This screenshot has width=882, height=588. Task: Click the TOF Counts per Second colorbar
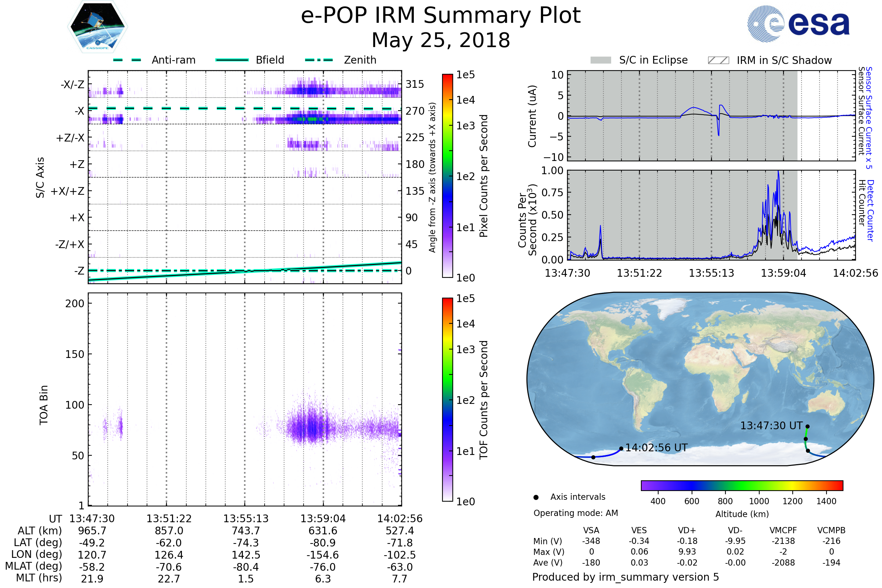447,399
